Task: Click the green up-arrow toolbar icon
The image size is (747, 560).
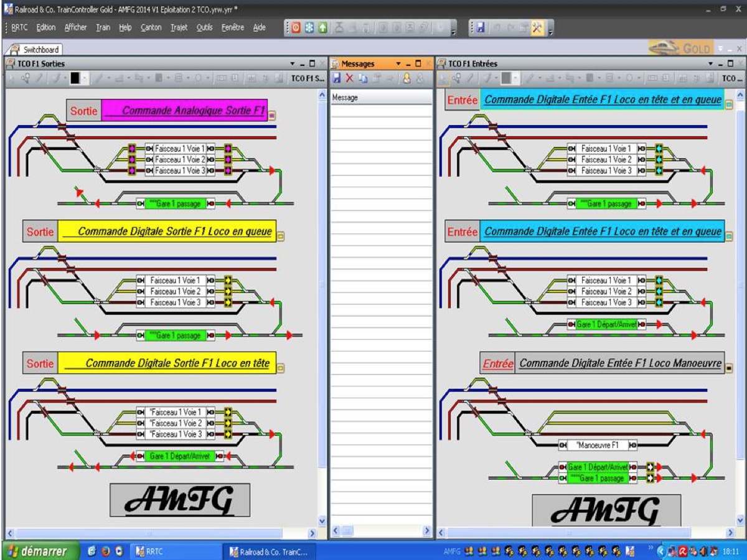Action: (x=322, y=27)
